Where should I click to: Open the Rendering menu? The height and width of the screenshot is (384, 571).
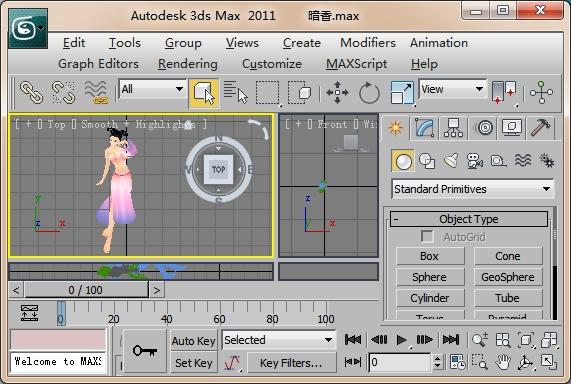pyautogui.click(x=188, y=64)
